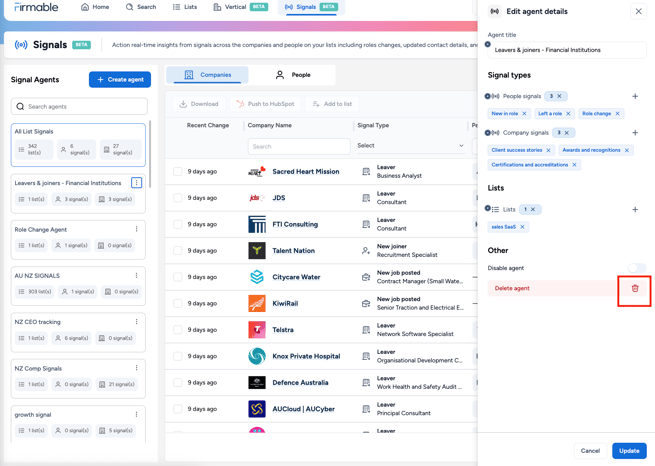Image resolution: width=655 pixels, height=466 pixels.
Task: Remove the 'sales SaaS' list tag
Action: (522, 227)
